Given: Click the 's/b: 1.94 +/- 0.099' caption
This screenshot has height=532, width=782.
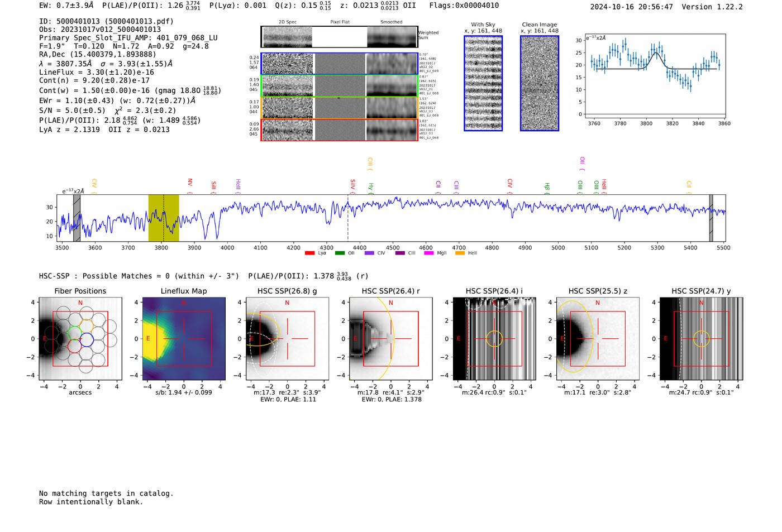Looking at the screenshot, I should [184, 392].
